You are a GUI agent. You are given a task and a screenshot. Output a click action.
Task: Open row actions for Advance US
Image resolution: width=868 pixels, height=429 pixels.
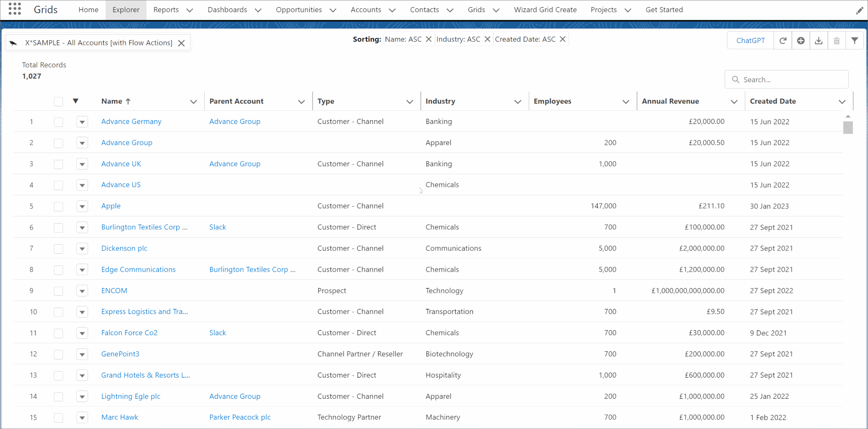coord(82,185)
